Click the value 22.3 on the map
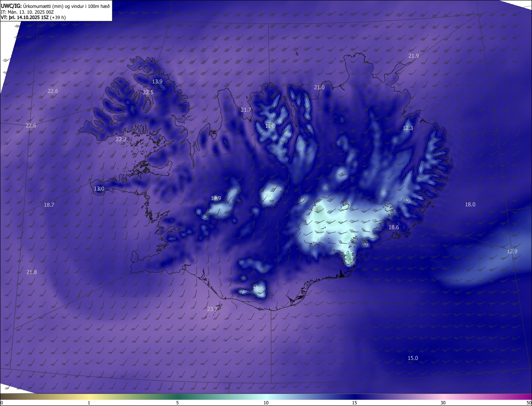This screenshot has height=406, width=532. click(x=121, y=139)
